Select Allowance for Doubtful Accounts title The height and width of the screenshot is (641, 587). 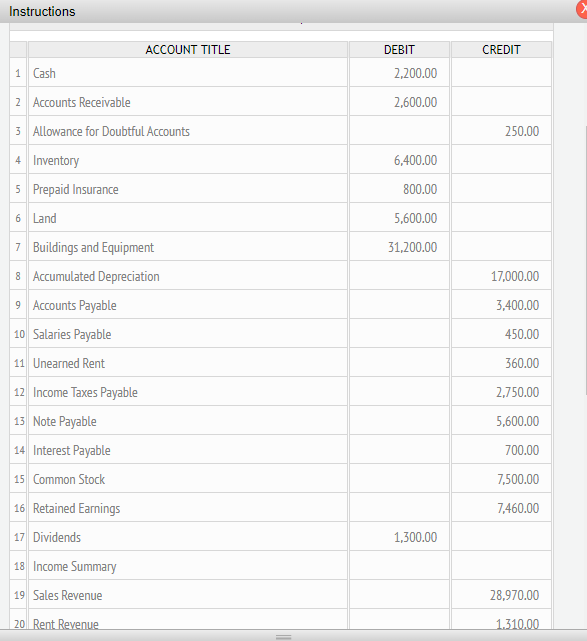coord(111,131)
